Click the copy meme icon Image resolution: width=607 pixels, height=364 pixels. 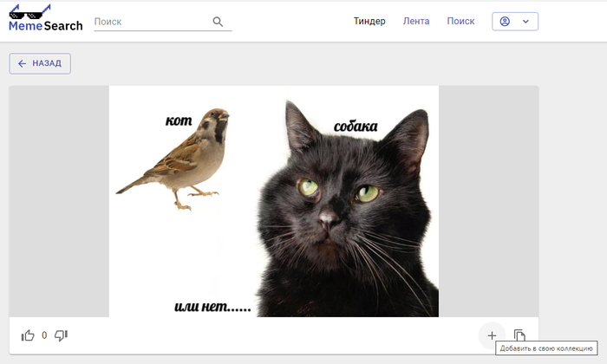pyautogui.click(x=519, y=335)
